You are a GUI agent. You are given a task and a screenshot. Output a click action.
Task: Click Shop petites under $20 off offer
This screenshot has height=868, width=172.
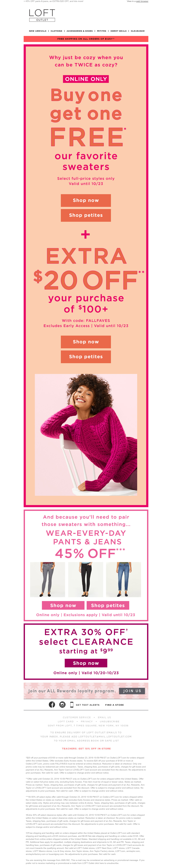coord(86,356)
